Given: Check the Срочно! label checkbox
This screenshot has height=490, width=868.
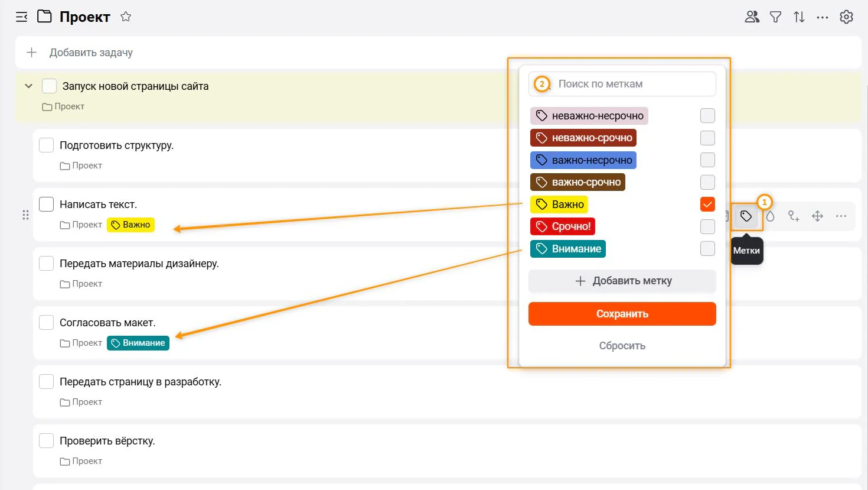Looking at the screenshot, I should (707, 226).
